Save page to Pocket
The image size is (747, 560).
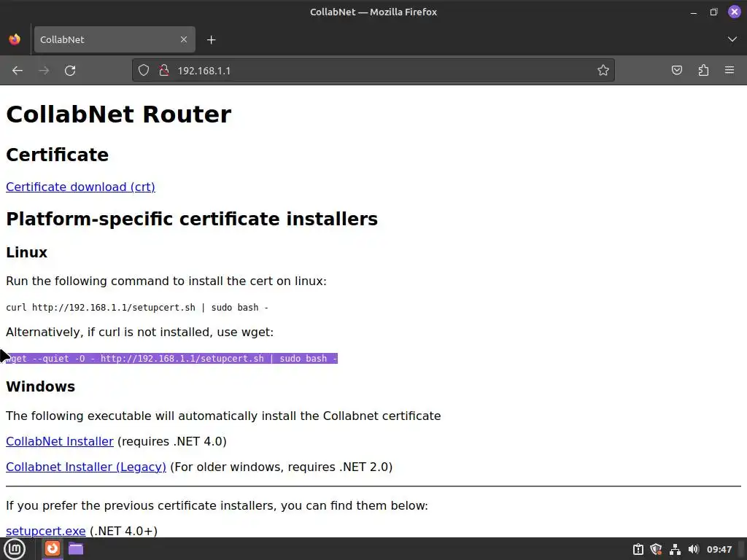click(676, 71)
